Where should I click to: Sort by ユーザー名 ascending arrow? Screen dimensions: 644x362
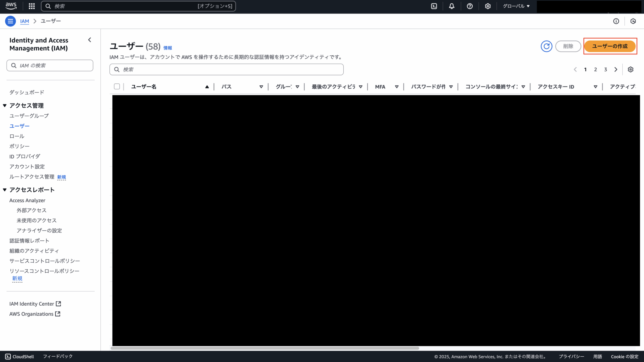click(207, 87)
